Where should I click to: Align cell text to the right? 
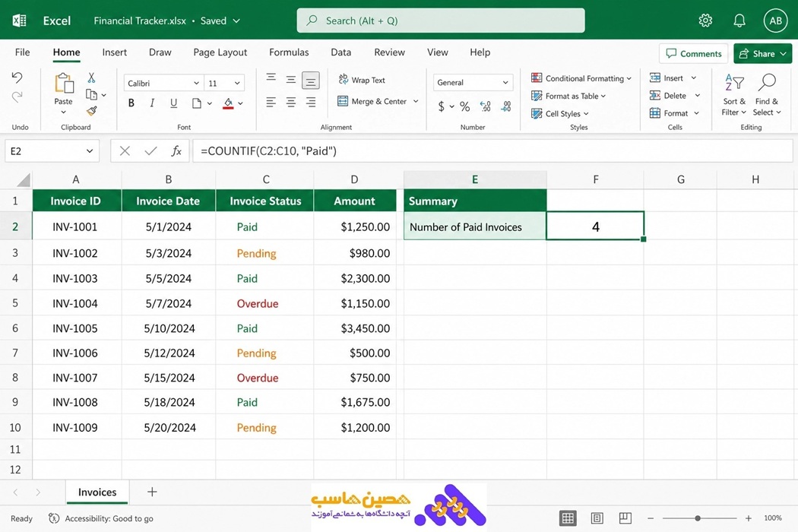pos(310,103)
